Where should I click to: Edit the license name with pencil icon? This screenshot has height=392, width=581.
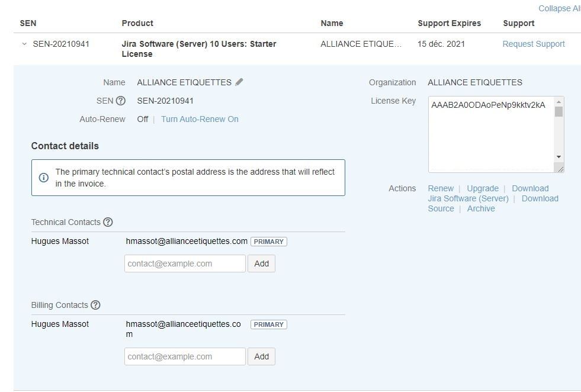tap(239, 82)
